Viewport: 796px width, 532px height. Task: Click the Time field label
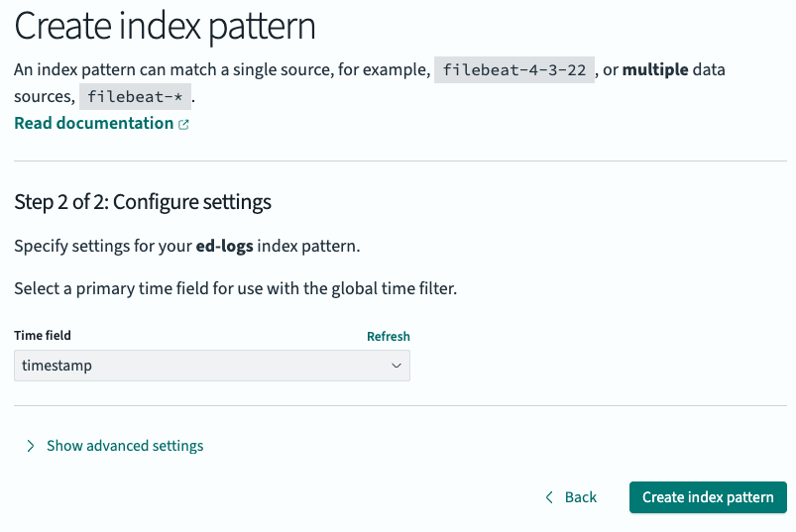click(43, 336)
